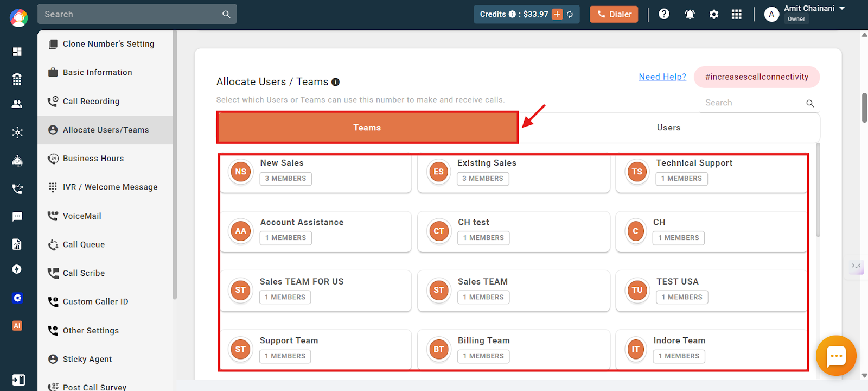The image size is (868, 391).
Task: Select the Existing Sales team card
Action: coord(514,172)
